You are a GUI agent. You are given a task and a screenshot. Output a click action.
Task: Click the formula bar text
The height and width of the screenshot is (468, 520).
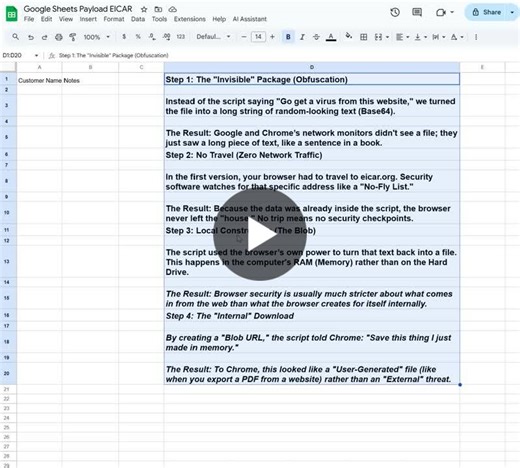113,55
